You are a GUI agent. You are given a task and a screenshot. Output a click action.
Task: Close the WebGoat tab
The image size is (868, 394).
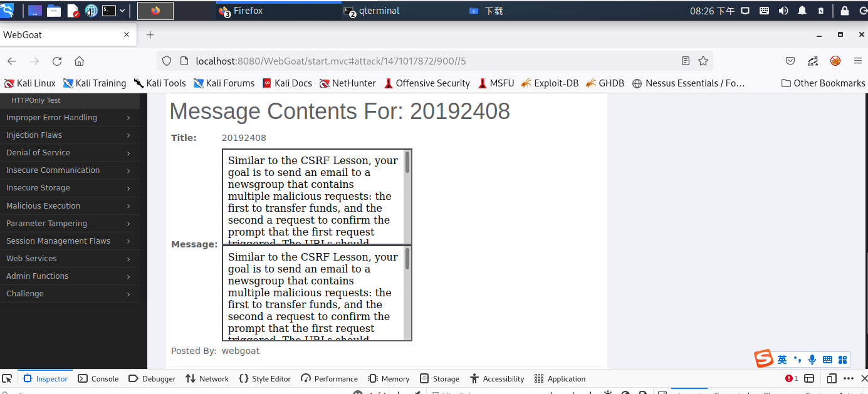pos(127,35)
